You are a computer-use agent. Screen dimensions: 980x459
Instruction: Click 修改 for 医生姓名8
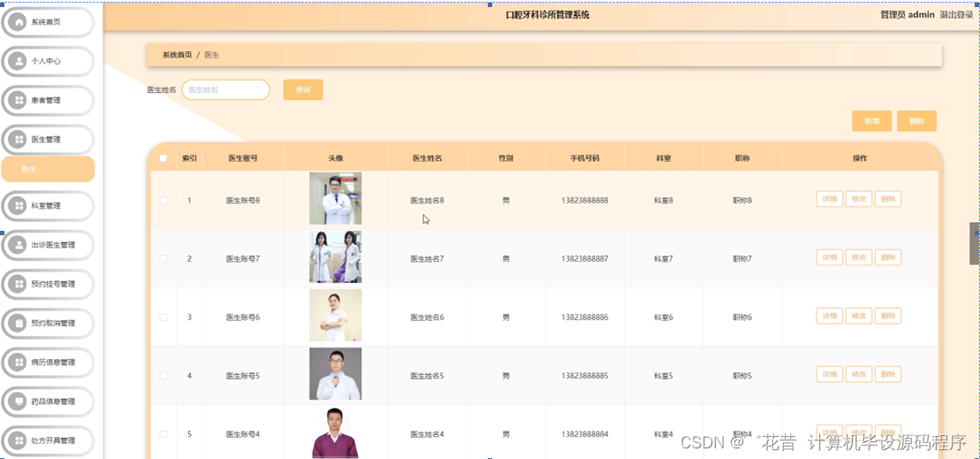[859, 199]
